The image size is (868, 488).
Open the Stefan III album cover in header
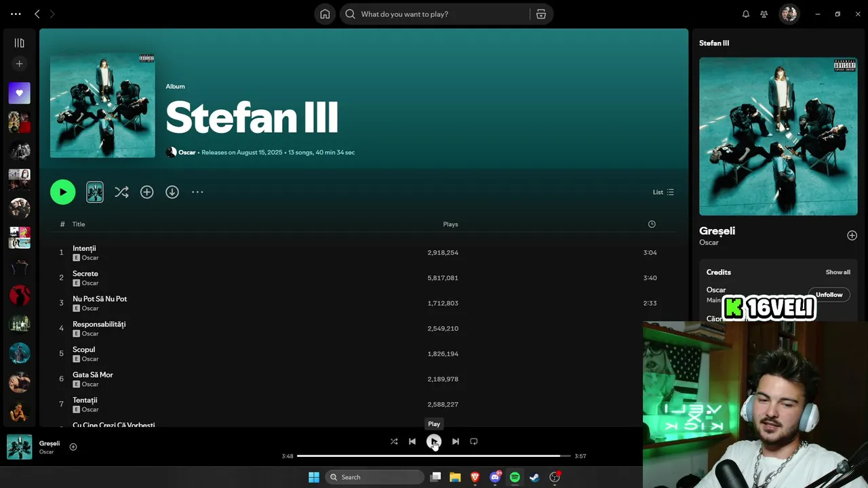[x=102, y=105]
